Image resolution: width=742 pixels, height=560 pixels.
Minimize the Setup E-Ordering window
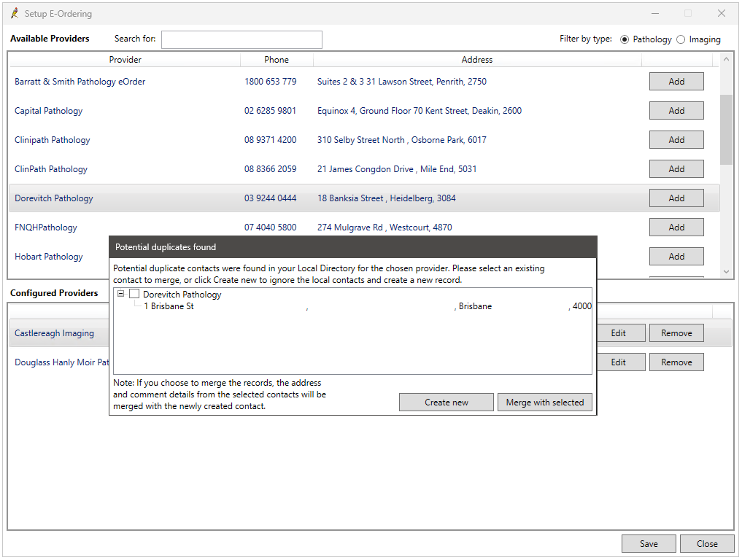tap(655, 13)
